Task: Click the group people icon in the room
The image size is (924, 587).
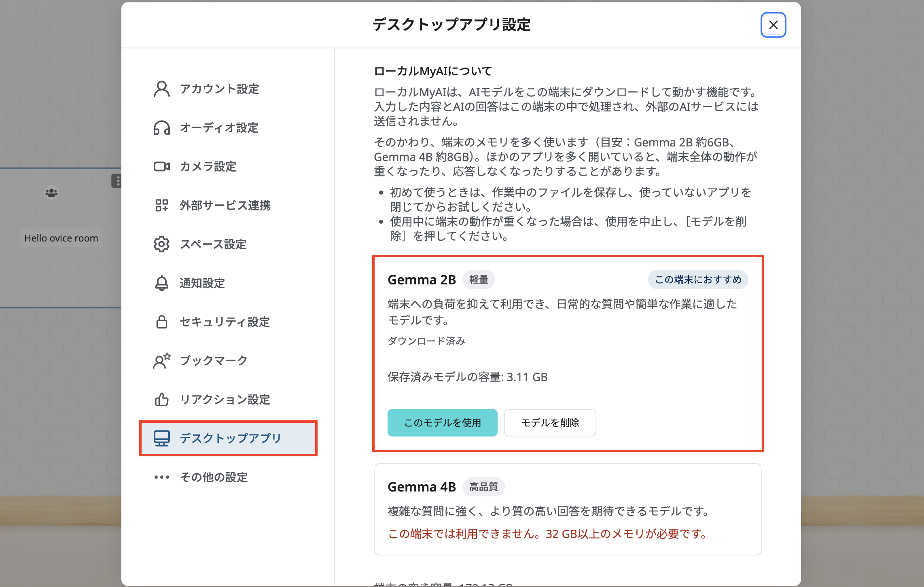Action: point(51,193)
